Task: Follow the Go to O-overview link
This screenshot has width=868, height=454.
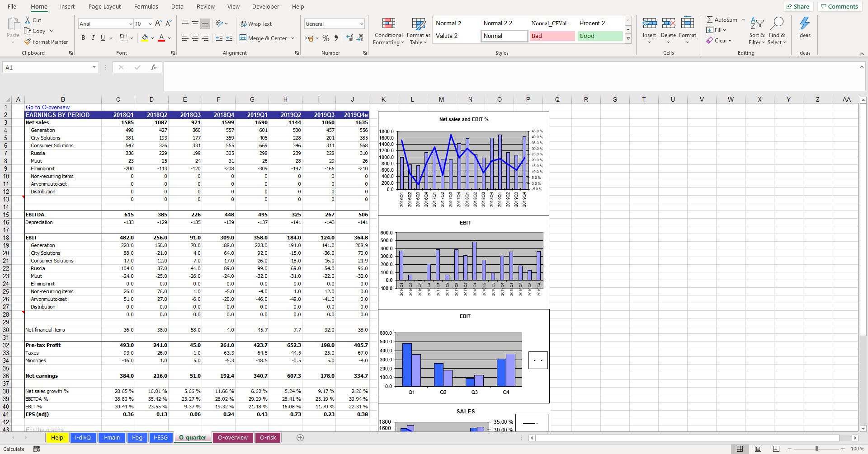Action: coord(47,108)
